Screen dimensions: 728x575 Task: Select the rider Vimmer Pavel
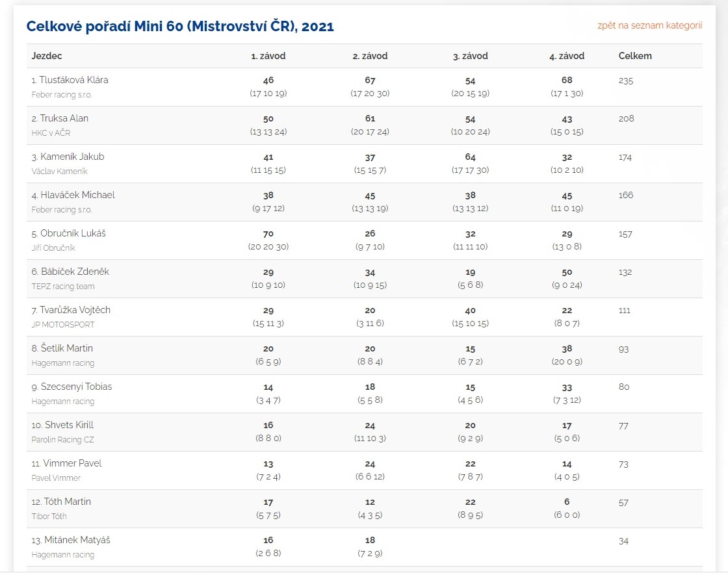(72, 463)
